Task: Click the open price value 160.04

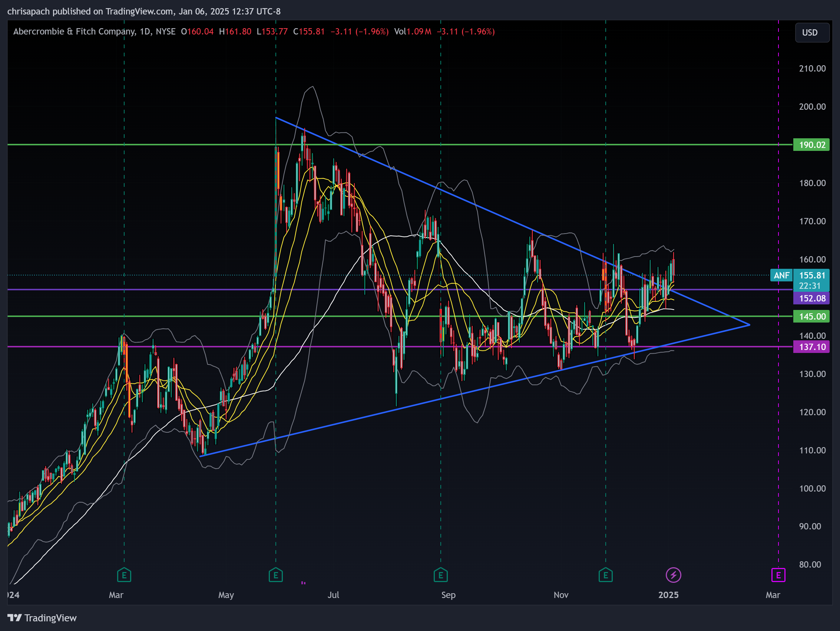Action: pyautogui.click(x=200, y=32)
